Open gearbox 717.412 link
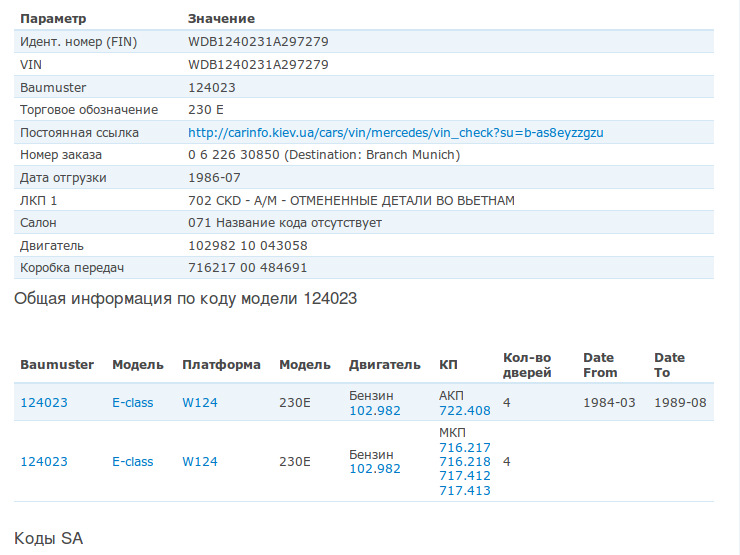 (465, 476)
